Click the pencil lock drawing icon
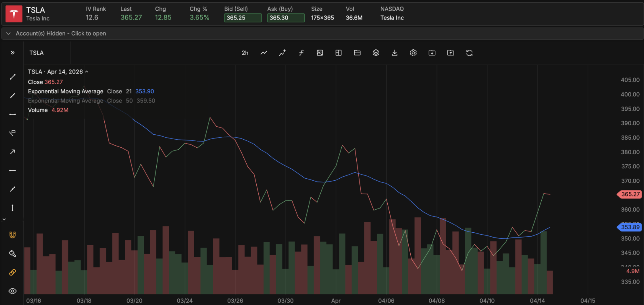Image resolution: width=644 pixels, height=305 pixels. click(x=12, y=254)
